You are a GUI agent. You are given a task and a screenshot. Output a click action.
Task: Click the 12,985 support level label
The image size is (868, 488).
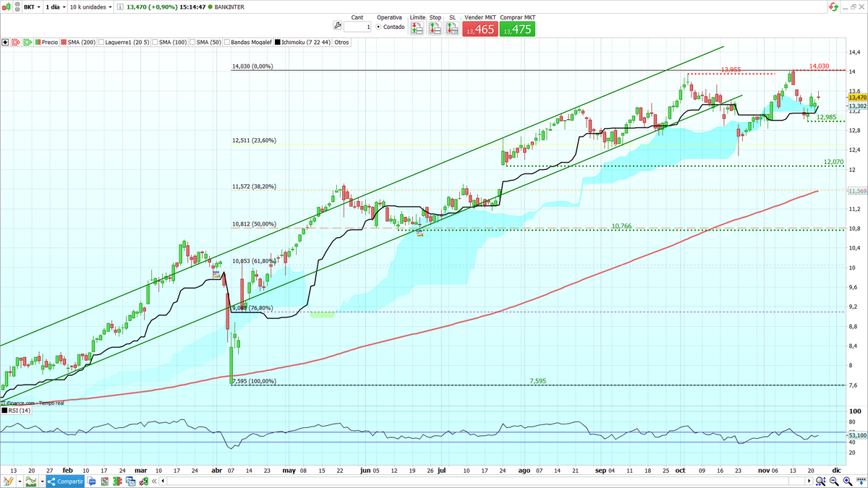coord(826,117)
